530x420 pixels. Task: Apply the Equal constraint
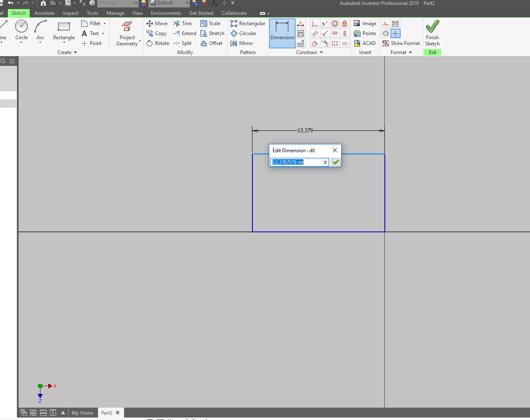click(x=344, y=43)
